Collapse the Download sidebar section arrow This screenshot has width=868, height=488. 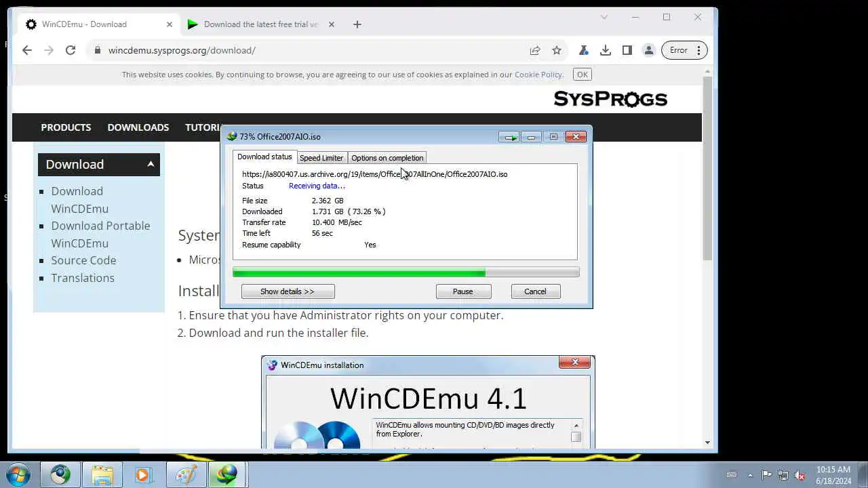pyautogui.click(x=151, y=164)
